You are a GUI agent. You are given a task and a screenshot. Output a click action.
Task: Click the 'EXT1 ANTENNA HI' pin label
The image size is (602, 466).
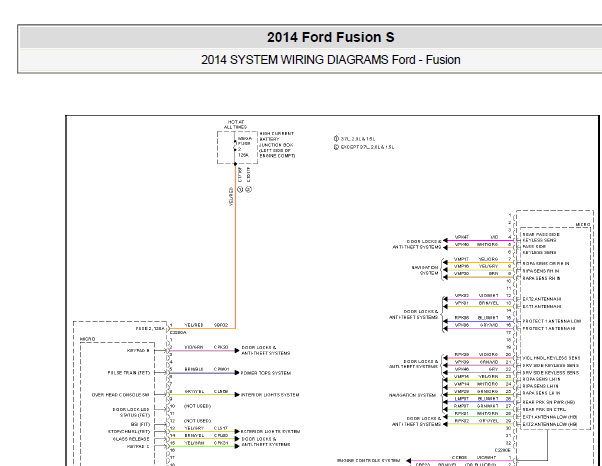pos(542,306)
